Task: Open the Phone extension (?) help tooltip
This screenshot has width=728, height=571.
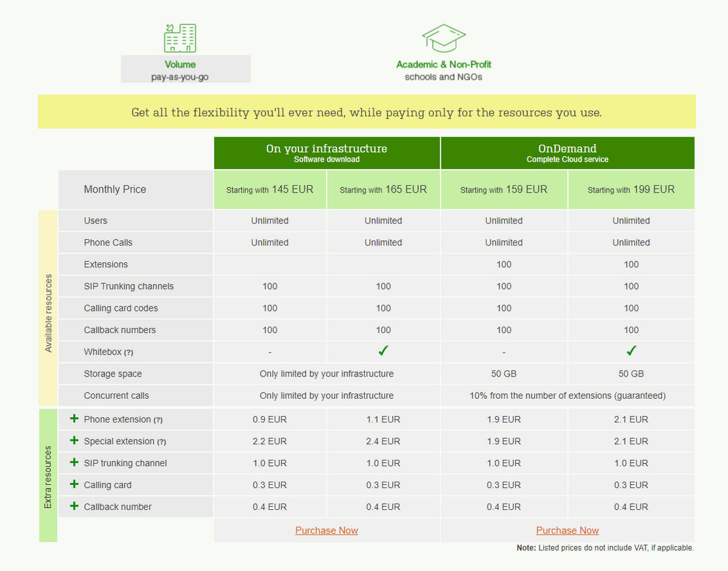Action: pyautogui.click(x=158, y=420)
